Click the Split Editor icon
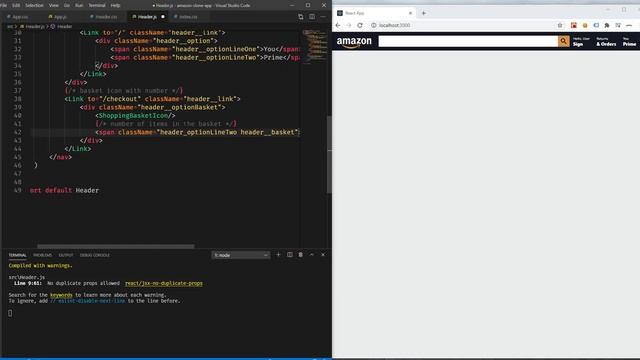Viewport: 640px width, 360px height. coord(312,17)
